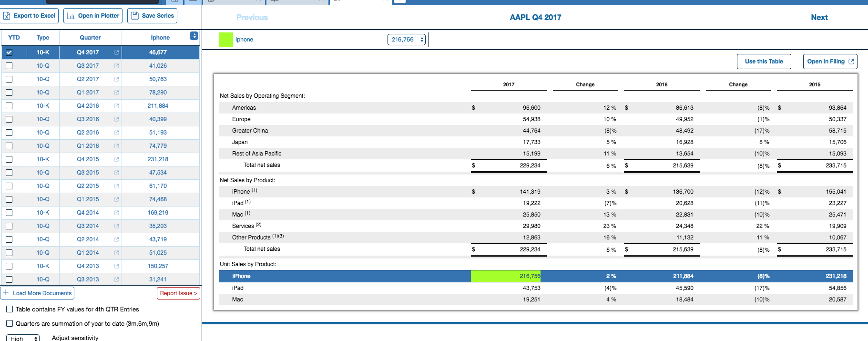
Task: Open the Q3 2015 filing link icon
Action: click(116, 173)
